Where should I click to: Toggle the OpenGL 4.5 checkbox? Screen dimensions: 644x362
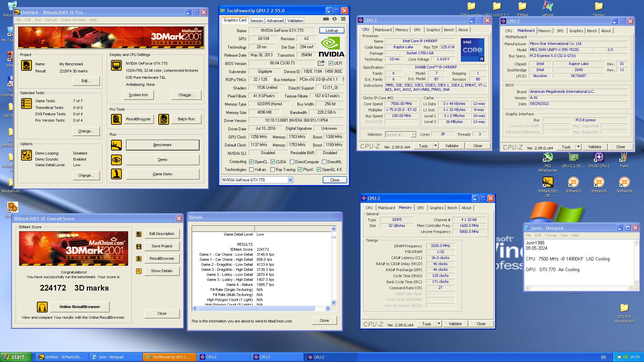[319, 170]
